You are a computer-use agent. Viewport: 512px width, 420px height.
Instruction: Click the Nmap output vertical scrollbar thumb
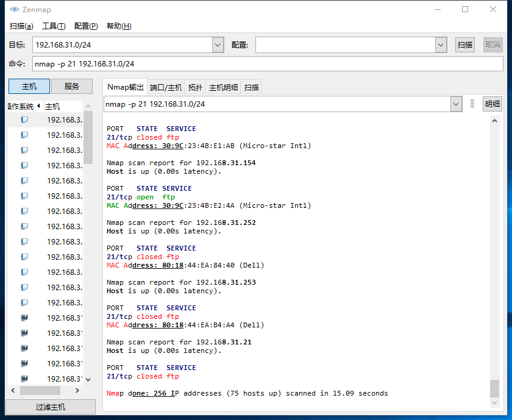[494, 388]
